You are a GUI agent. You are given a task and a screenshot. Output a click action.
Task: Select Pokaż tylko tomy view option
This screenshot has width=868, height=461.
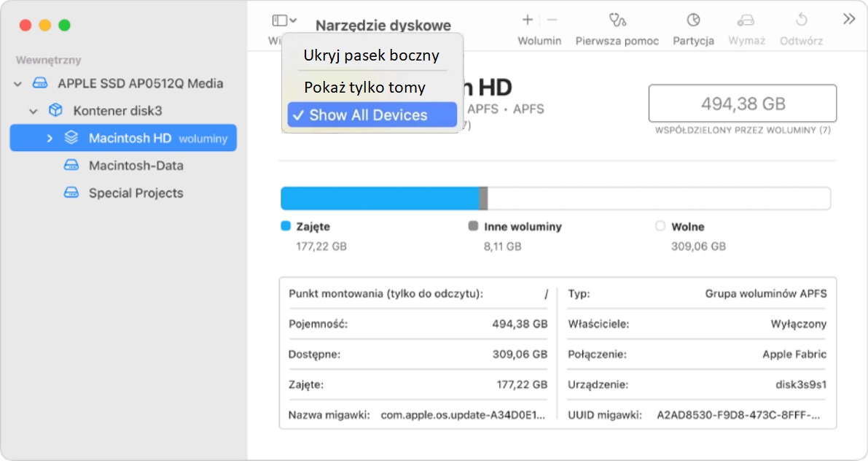(x=364, y=88)
